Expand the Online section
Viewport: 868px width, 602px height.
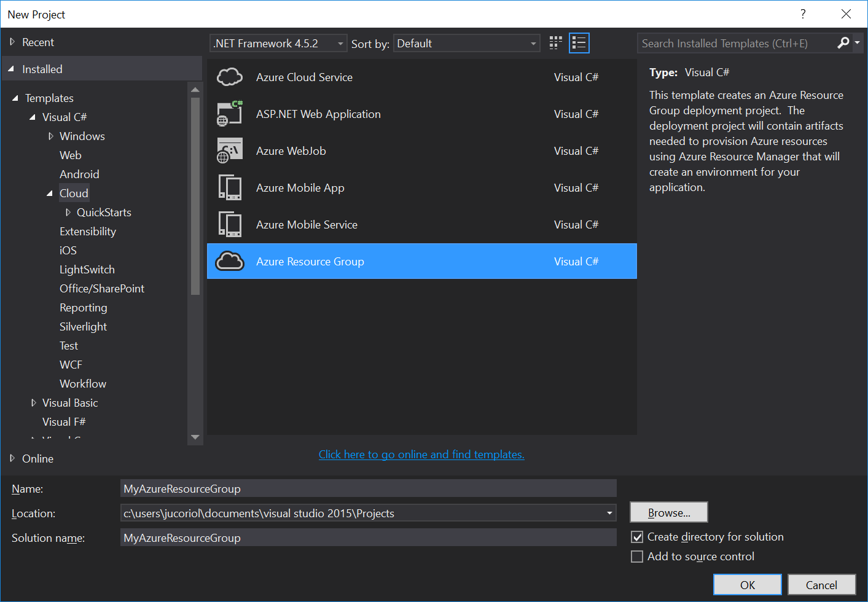point(12,458)
